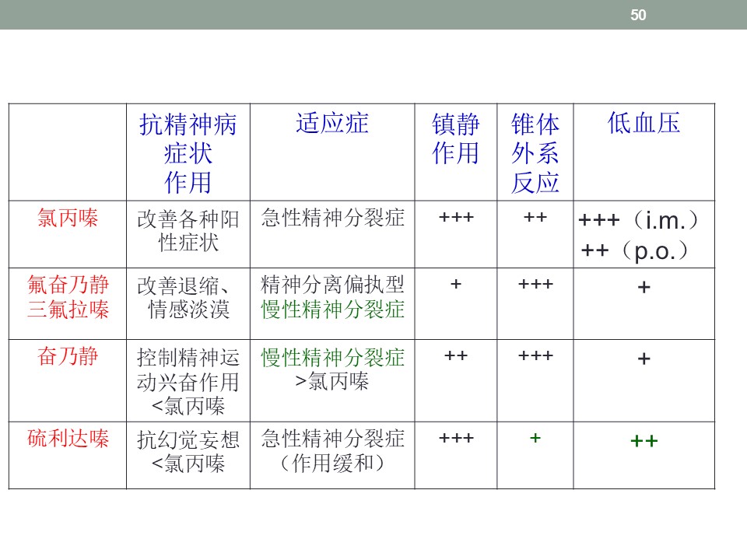This screenshot has height=560, width=747.
Task: Click the red drug name 硫利达嗪
Action: click(x=68, y=438)
